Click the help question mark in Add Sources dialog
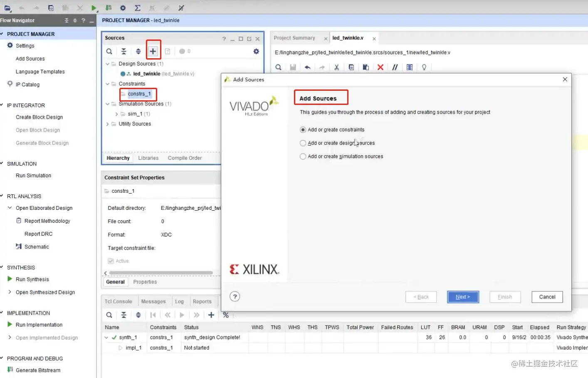The image size is (588, 378). click(x=235, y=296)
